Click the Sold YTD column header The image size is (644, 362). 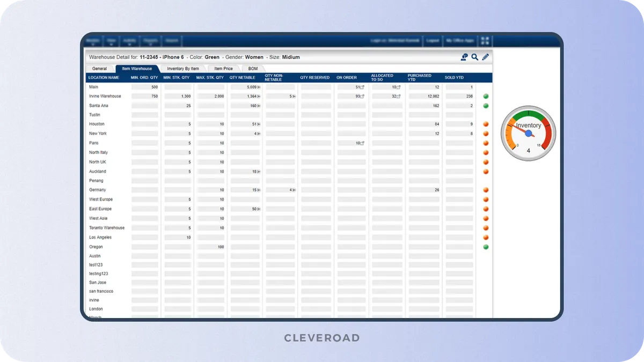click(454, 78)
